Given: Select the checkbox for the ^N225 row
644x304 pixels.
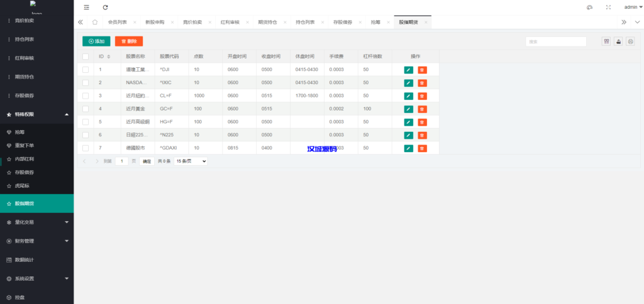Looking at the screenshot, I should pyautogui.click(x=86, y=135).
